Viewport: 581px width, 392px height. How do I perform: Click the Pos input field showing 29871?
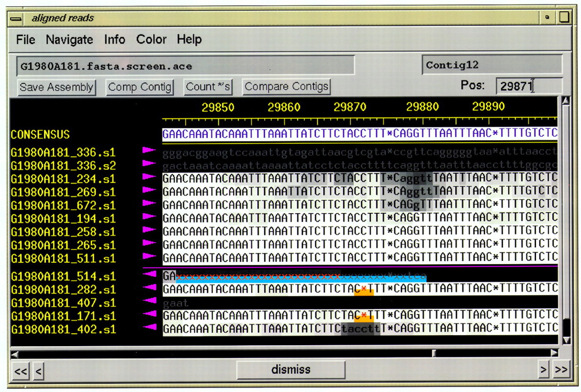tap(529, 86)
